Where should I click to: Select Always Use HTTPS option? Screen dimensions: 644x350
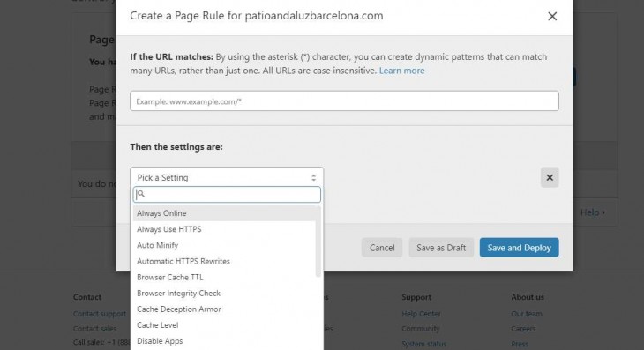click(224, 229)
